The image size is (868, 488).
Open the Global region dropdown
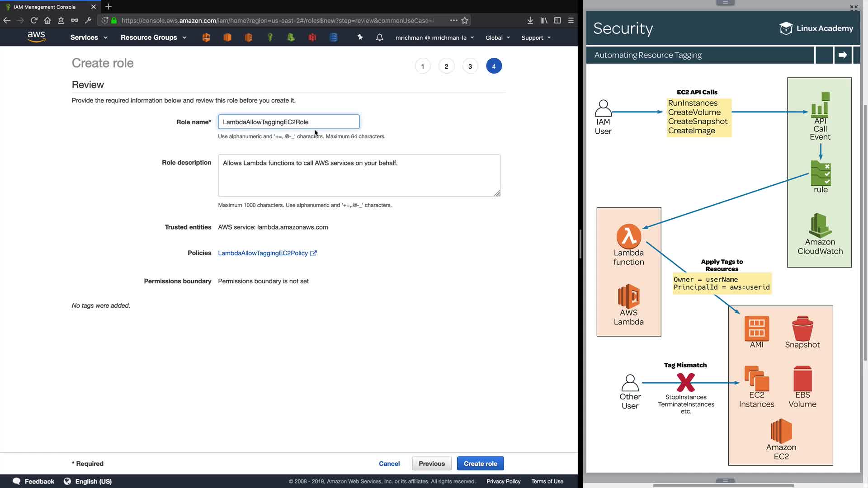point(497,38)
